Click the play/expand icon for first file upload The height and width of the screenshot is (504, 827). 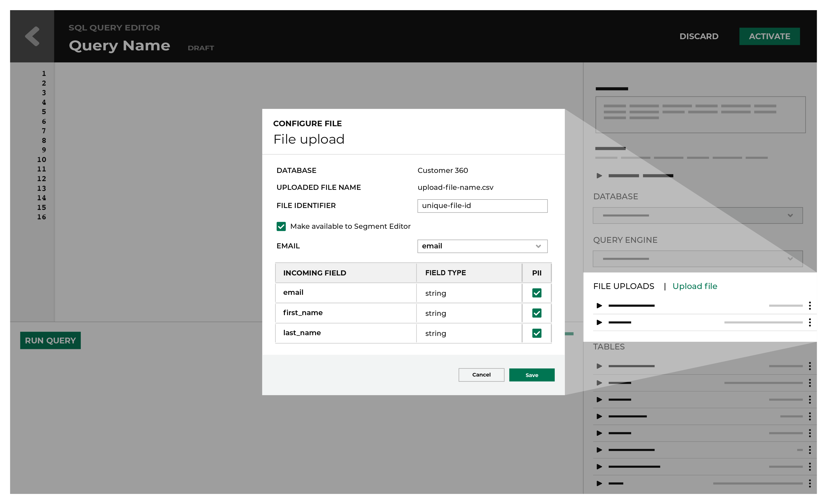[x=600, y=305]
